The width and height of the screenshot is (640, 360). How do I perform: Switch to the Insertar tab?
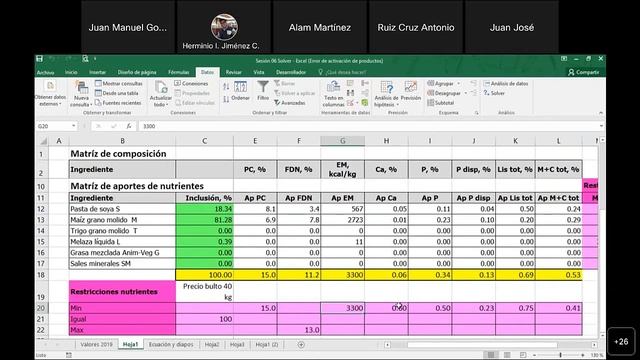pyautogui.click(x=97, y=72)
